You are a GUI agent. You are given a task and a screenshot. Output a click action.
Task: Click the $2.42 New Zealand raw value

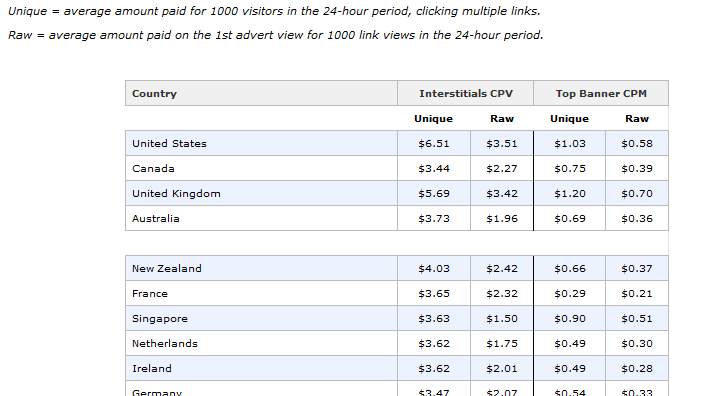(502, 269)
